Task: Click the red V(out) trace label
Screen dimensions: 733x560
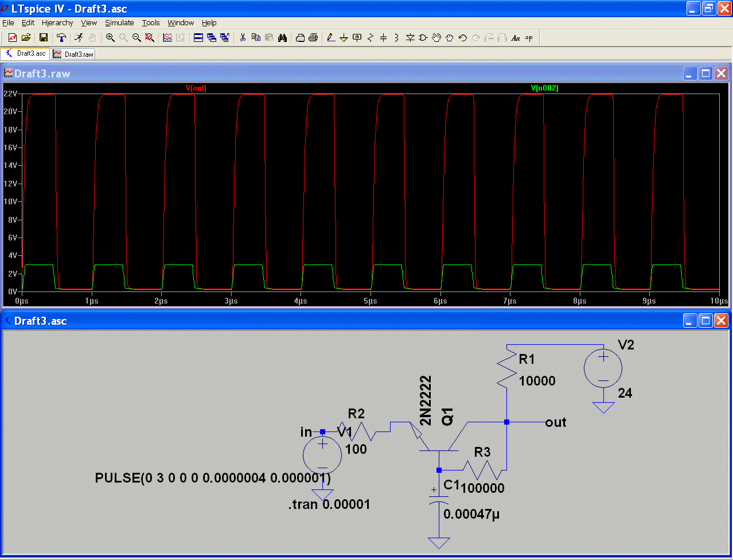Action: (x=196, y=88)
